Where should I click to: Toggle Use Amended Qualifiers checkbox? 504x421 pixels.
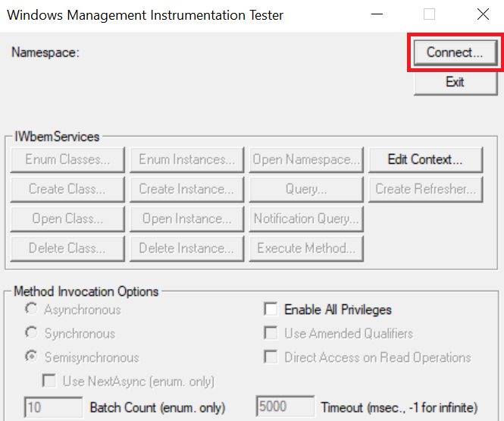(x=271, y=333)
